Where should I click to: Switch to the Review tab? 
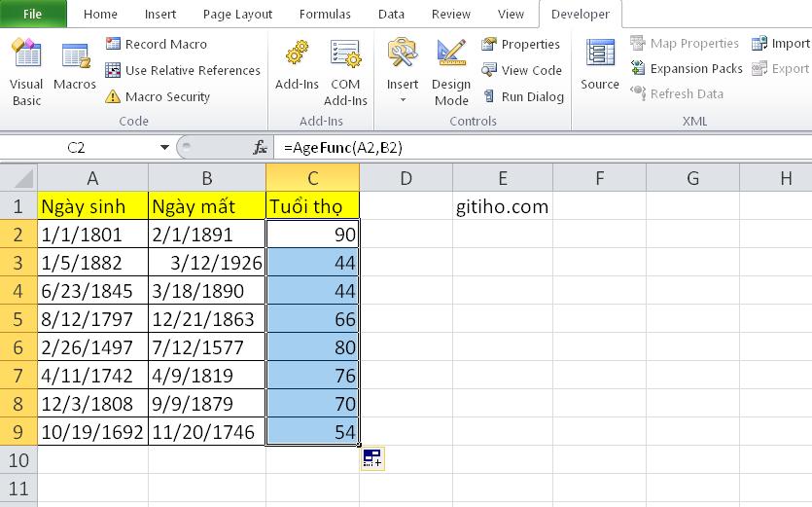[x=451, y=14]
